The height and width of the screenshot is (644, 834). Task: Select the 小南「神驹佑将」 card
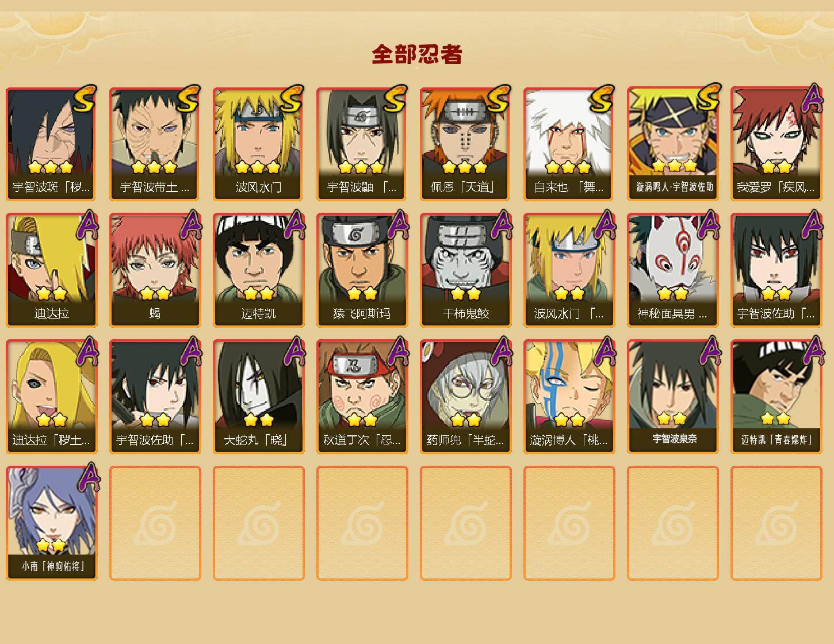[x=51, y=523]
